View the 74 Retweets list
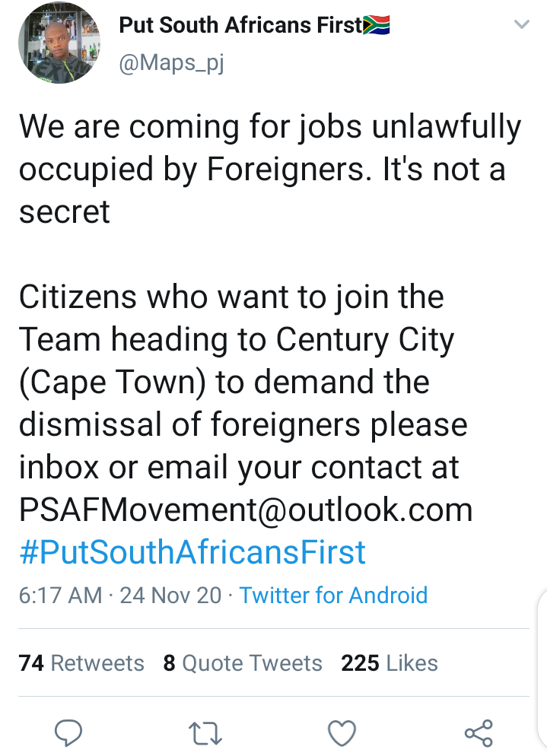The image size is (547, 756). [x=81, y=663]
